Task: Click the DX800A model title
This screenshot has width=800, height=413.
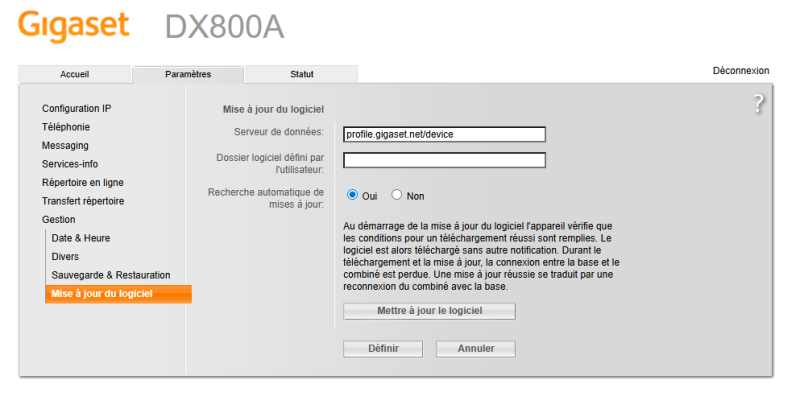Action: click(x=224, y=27)
